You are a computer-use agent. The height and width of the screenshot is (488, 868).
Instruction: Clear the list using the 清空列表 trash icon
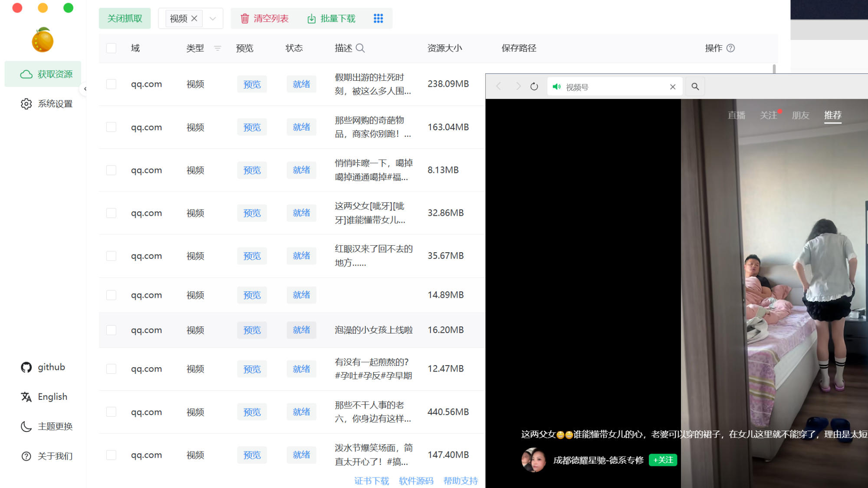(245, 18)
